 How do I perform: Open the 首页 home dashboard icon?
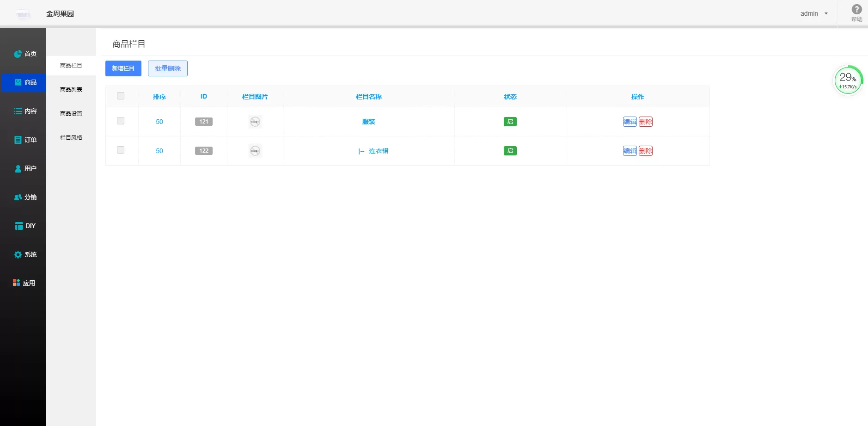coord(18,54)
